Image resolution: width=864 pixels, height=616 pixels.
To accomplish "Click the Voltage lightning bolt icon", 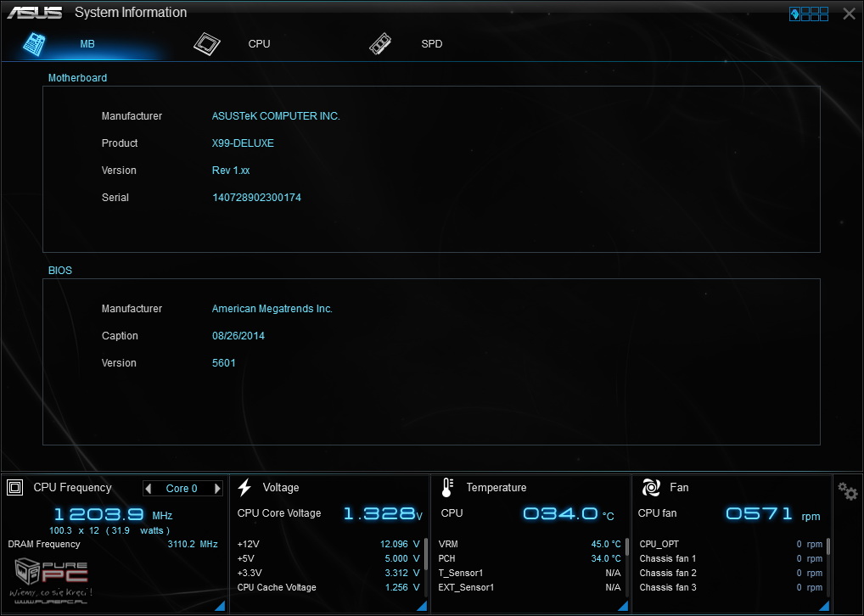I will (x=244, y=488).
